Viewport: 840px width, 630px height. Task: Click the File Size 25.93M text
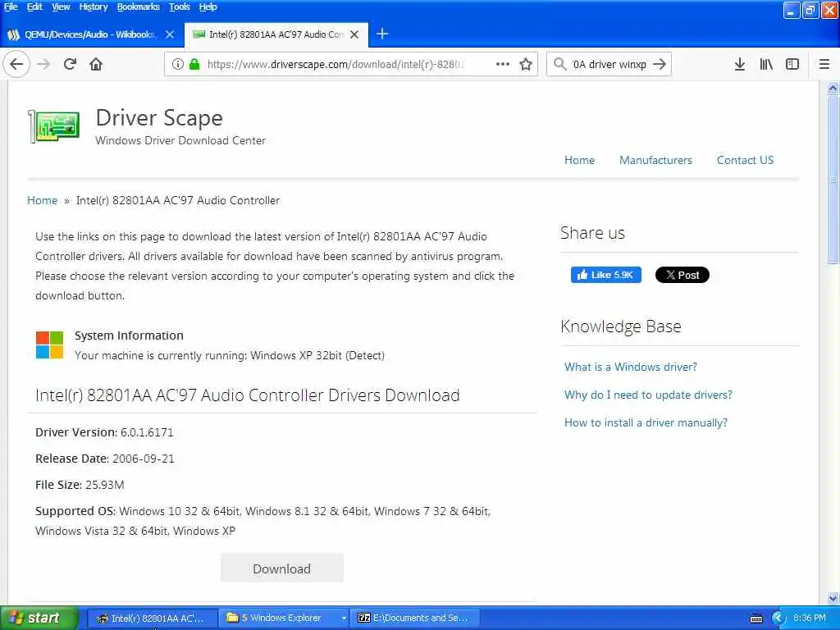(80, 485)
